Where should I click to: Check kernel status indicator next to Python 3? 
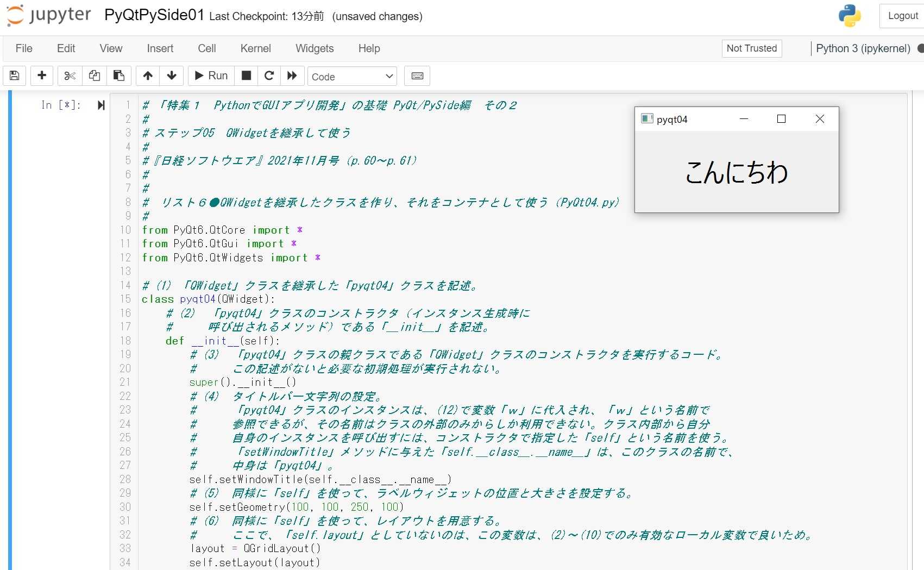tap(920, 48)
